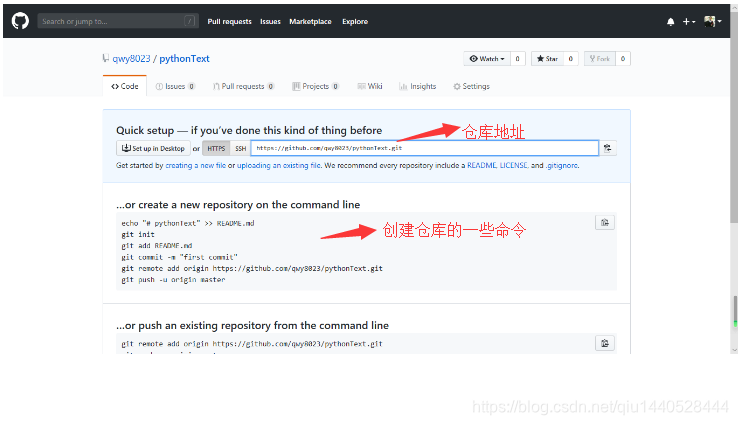The image size is (738, 425).
Task: Open GitHub home via Octocat logo
Action: pos(20,21)
